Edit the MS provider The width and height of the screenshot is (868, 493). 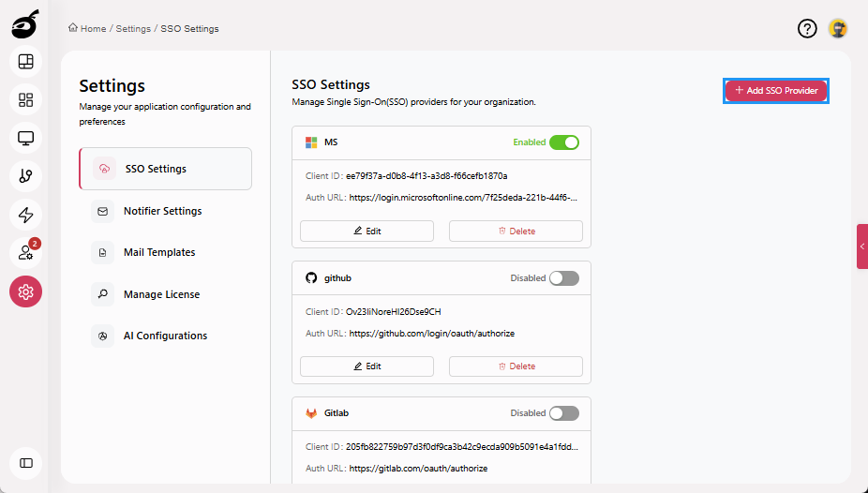(367, 232)
